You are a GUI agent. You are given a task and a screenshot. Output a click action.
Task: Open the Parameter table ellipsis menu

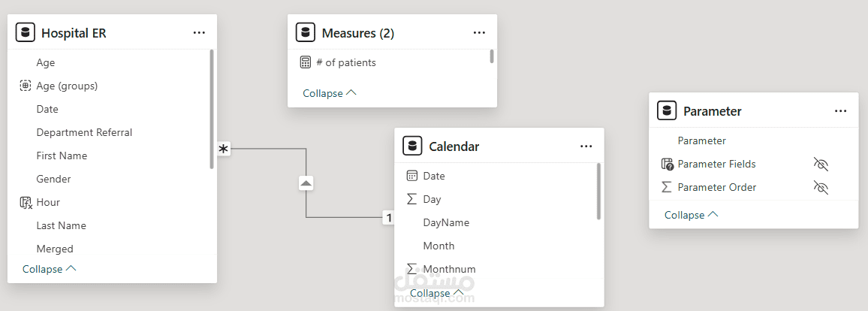coord(840,110)
